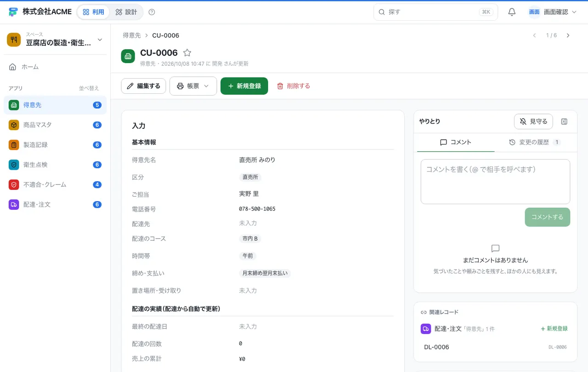Go to ホーム in sidebar

click(x=55, y=67)
